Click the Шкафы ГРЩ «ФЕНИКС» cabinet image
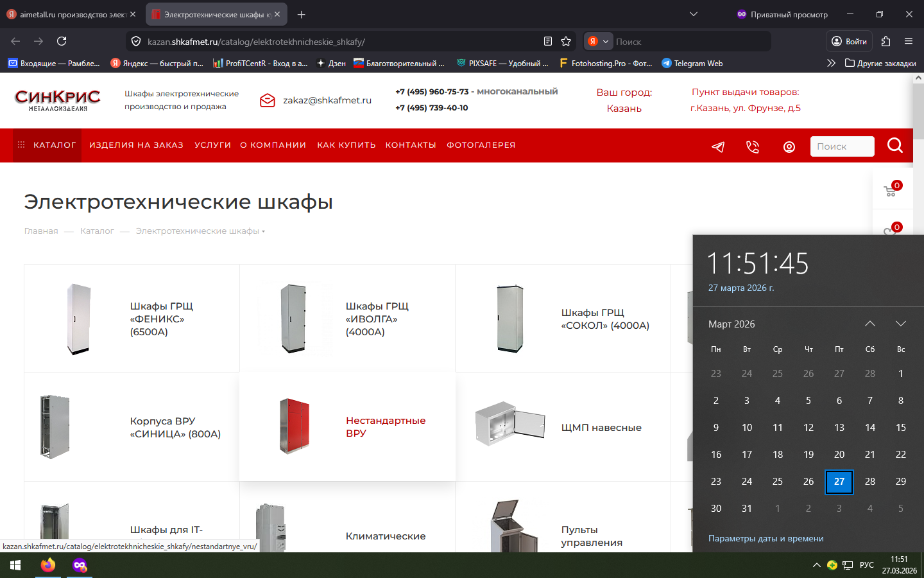The height and width of the screenshot is (578, 924). (79, 319)
